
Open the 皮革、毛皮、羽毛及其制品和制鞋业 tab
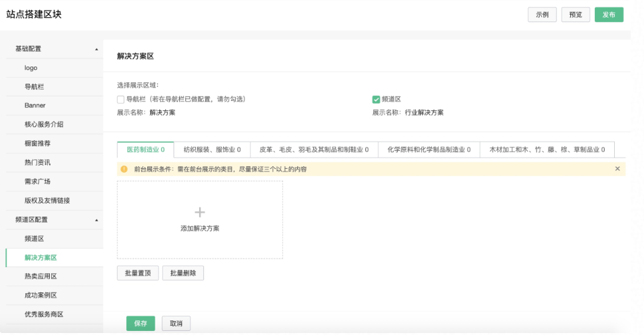[314, 150]
